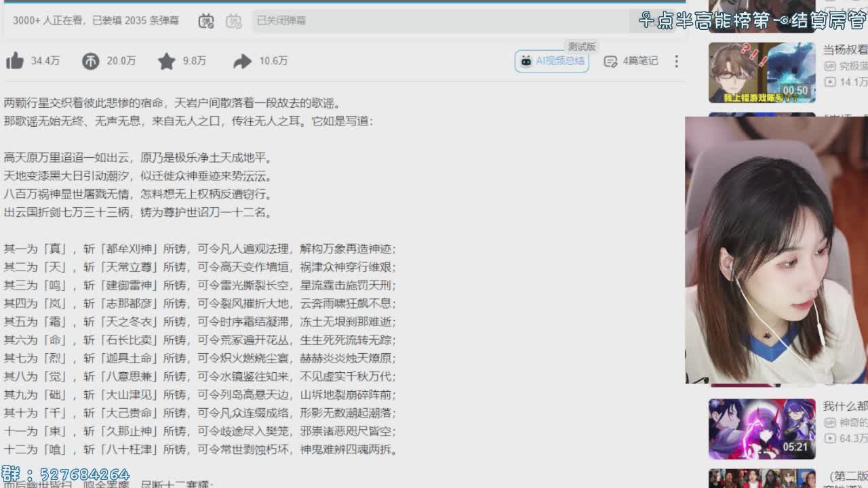The image size is (868, 488).
Task: Click the share arrow icon
Action: (242, 61)
